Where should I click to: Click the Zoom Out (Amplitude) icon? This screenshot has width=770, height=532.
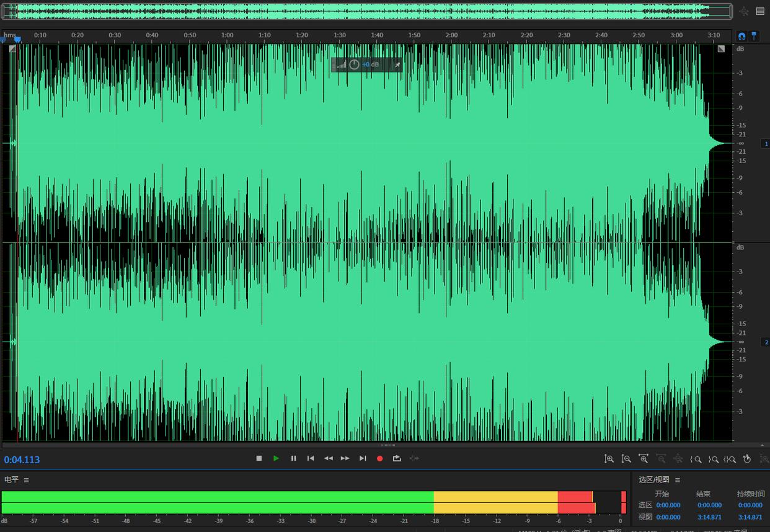[x=626, y=459]
